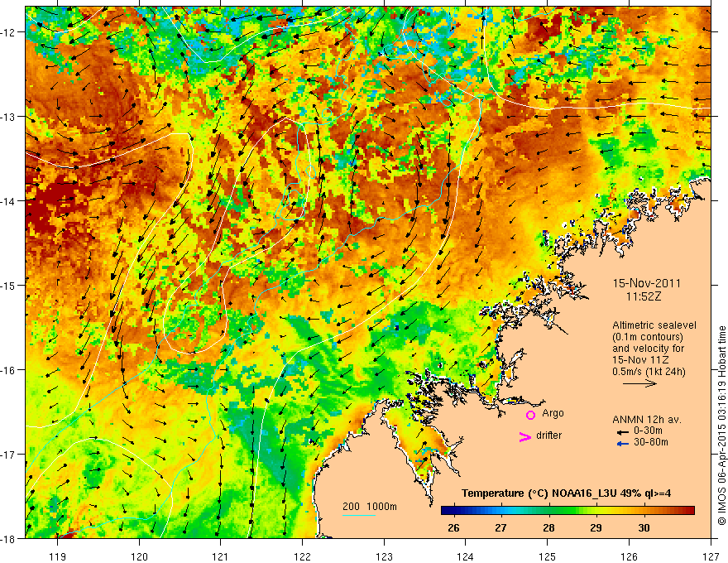Click the latitude label -17
The image size is (728, 563).
[8, 454]
